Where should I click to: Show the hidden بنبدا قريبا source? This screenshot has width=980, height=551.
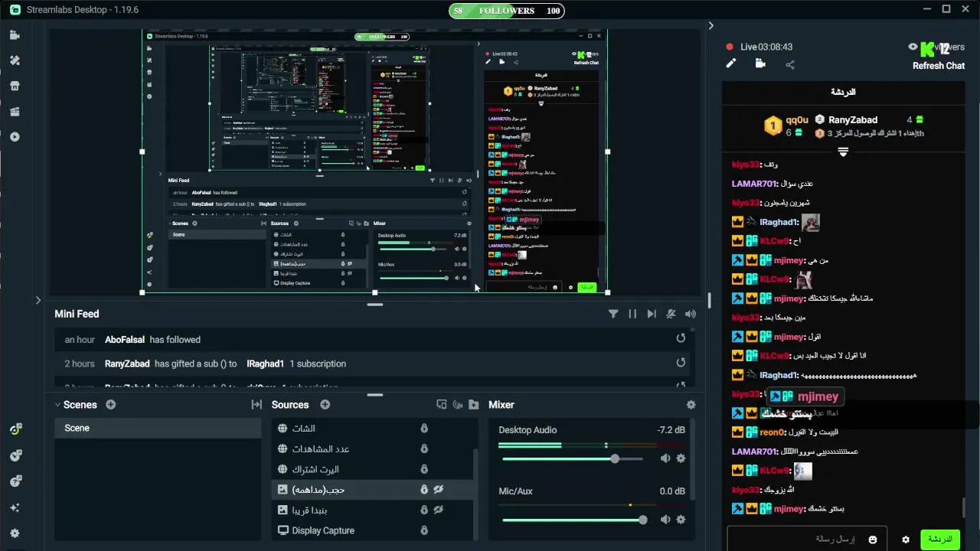pos(439,510)
